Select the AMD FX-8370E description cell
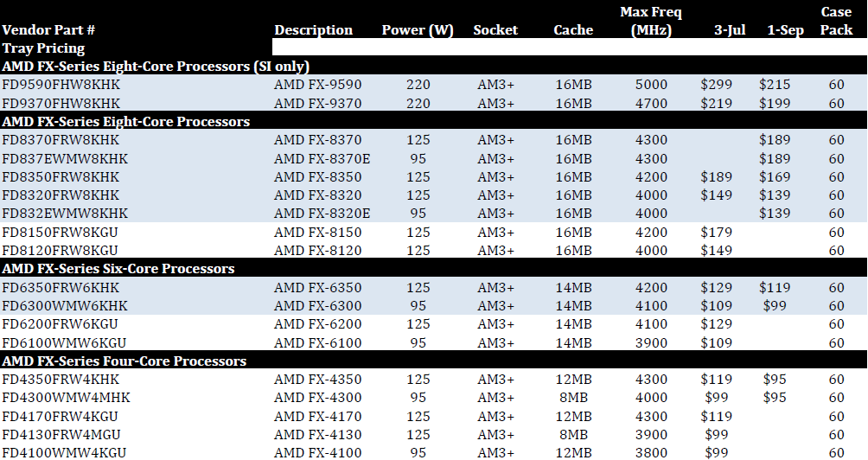Screen dimensions: 868x460 (x=322, y=159)
